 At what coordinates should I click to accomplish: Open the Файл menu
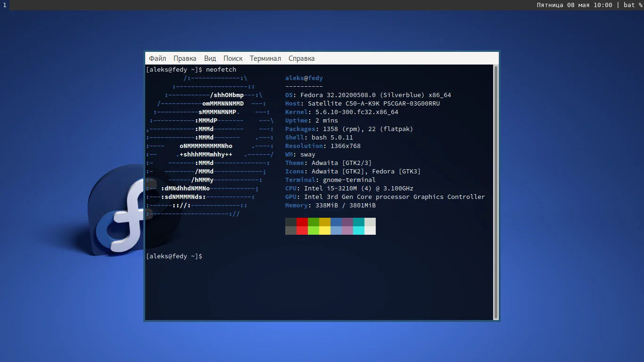tap(157, 58)
